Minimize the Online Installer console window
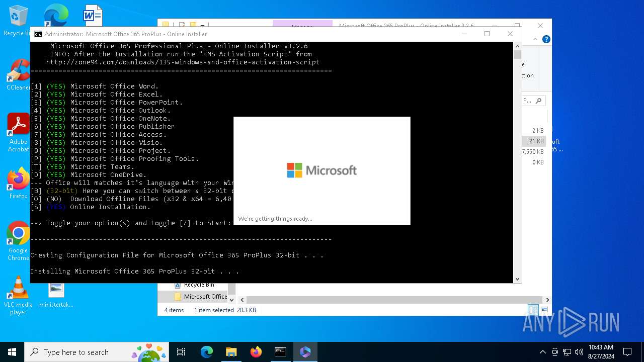 464,34
